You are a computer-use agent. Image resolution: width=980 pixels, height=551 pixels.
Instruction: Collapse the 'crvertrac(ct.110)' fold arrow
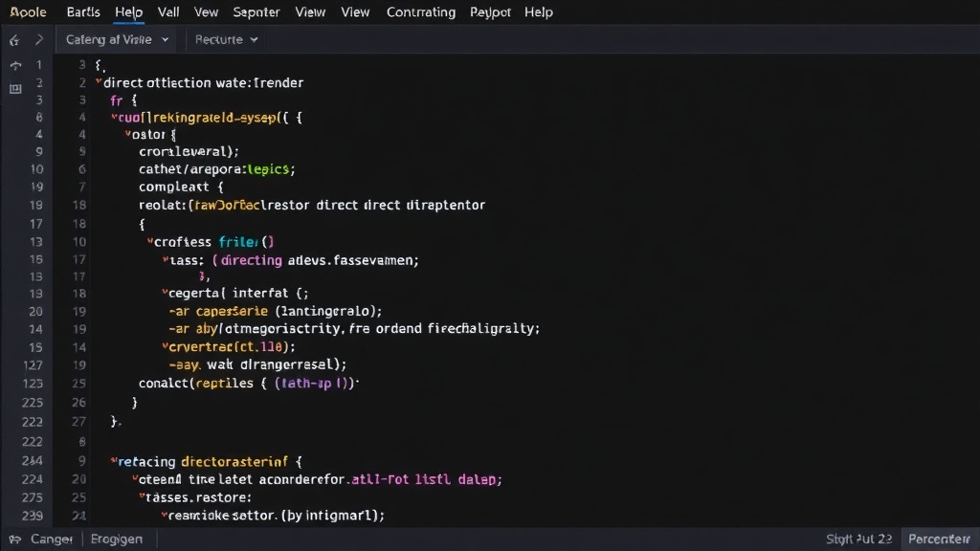click(165, 345)
